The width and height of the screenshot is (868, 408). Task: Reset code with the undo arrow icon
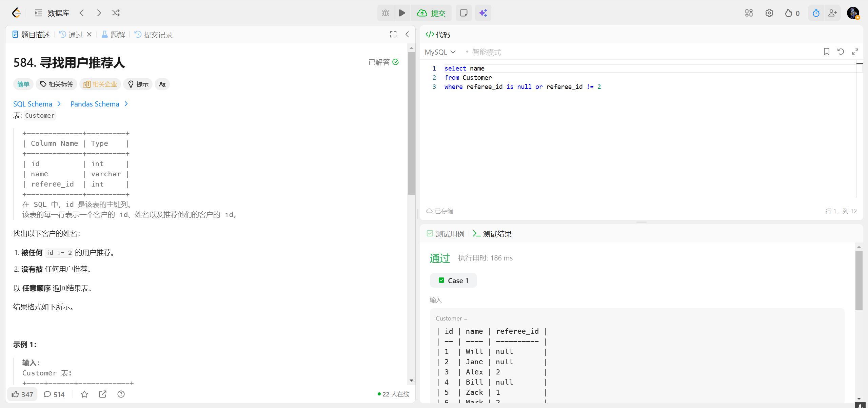[841, 52]
